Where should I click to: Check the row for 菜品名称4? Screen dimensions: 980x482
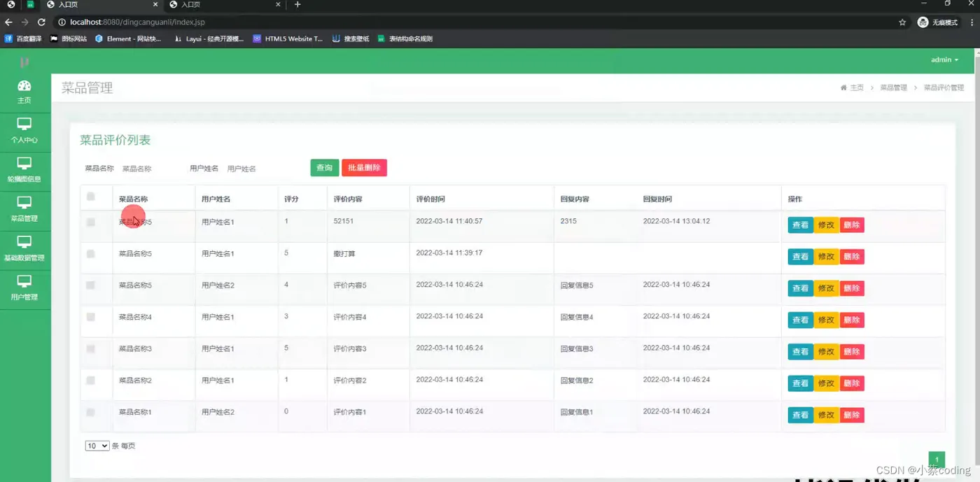pos(90,317)
